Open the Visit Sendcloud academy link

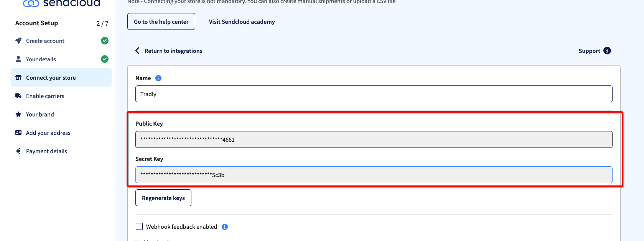pos(242,22)
